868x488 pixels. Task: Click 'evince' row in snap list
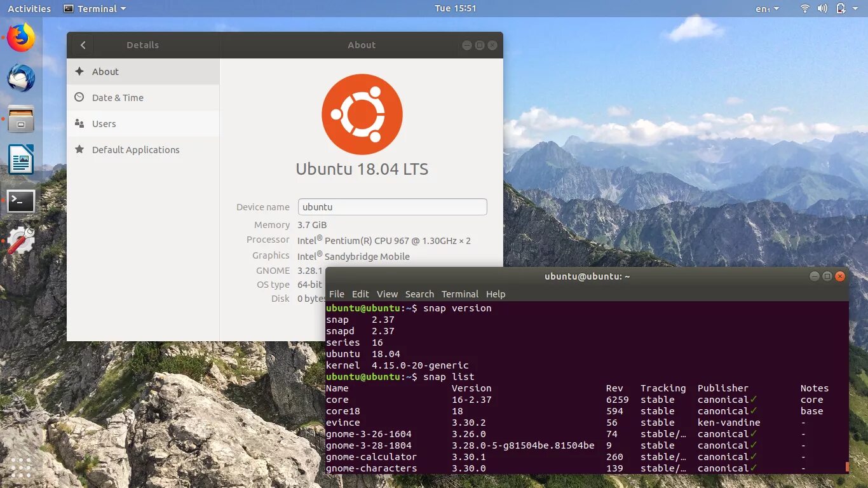343,423
